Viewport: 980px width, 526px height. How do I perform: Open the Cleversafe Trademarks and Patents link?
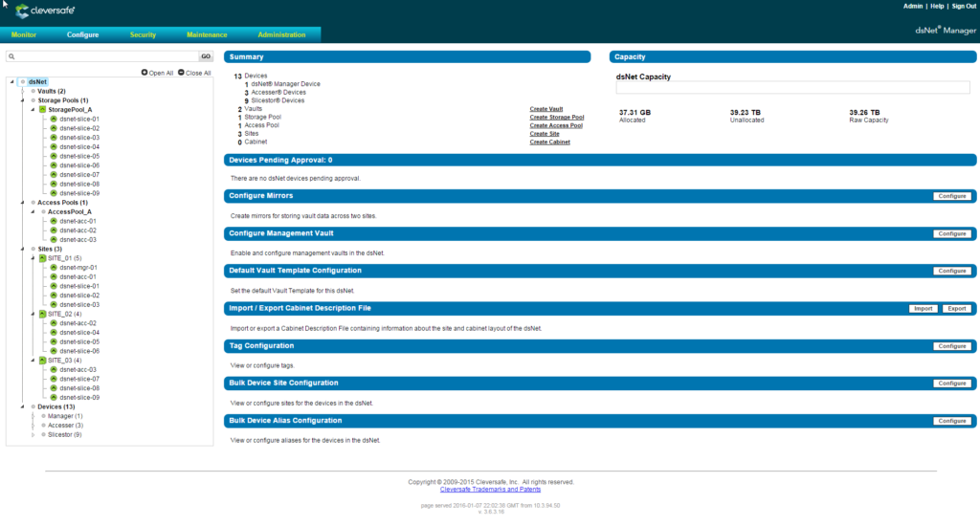coord(491,490)
